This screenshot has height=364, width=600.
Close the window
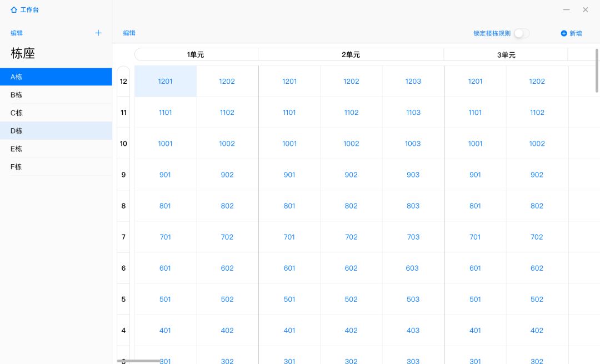click(x=586, y=9)
